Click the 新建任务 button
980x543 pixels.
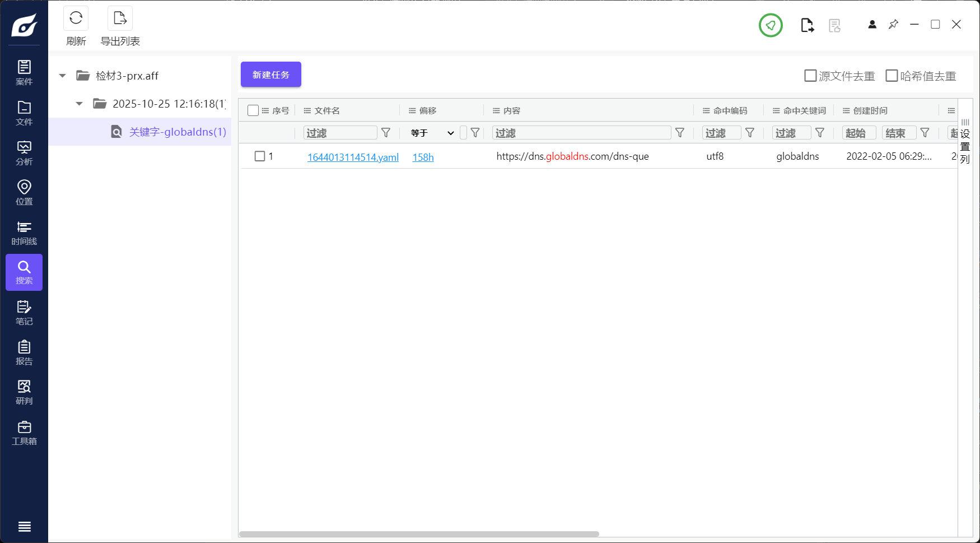[x=270, y=74]
